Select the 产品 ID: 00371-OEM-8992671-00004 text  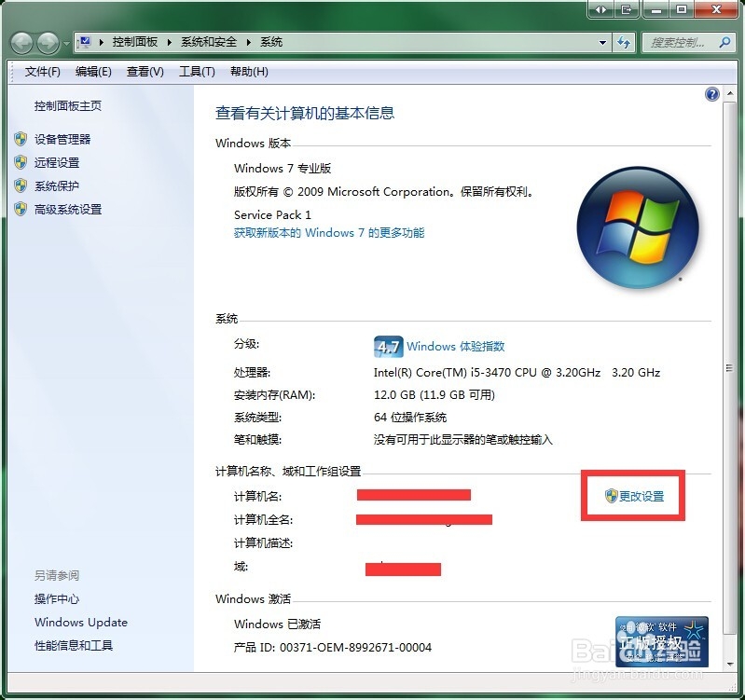(x=333, y=647)
